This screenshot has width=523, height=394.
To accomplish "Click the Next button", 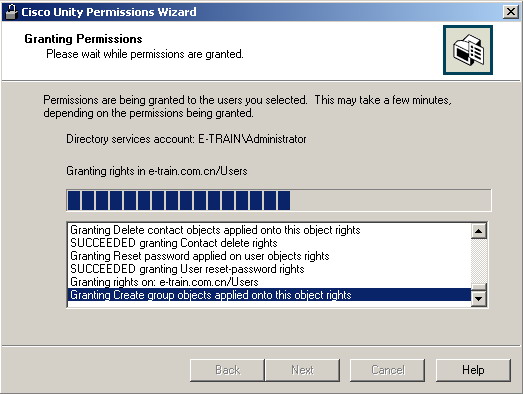I will click(302, 370).
